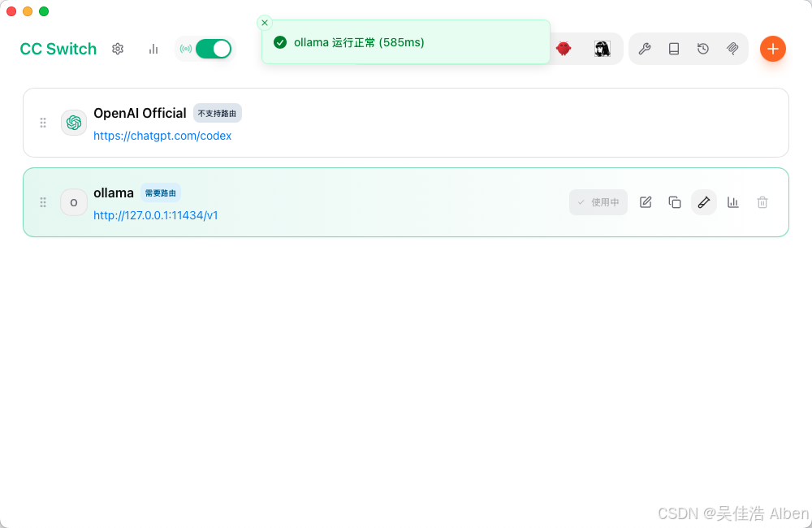Click the CC Switch title
812x528 pixels.
(x=58, y=49)
